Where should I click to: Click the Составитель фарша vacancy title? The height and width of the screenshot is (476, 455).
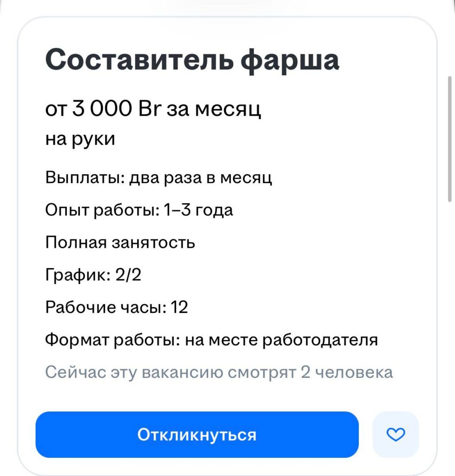point(192,60)
